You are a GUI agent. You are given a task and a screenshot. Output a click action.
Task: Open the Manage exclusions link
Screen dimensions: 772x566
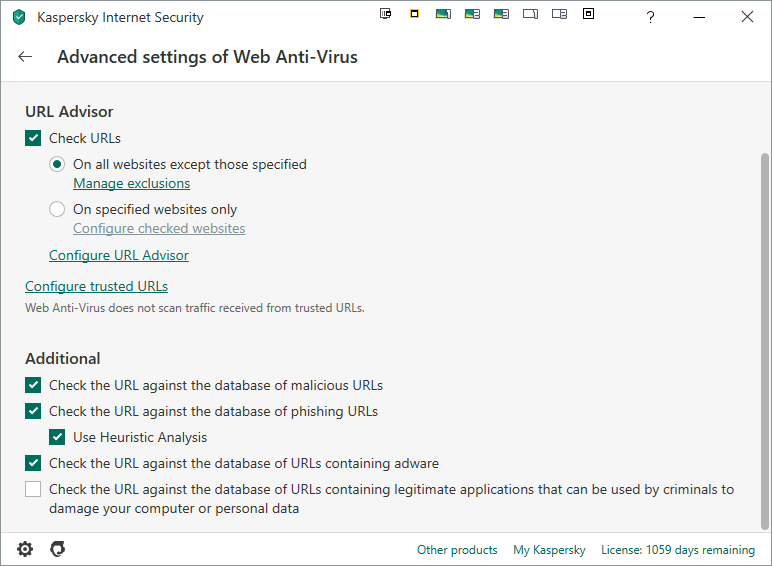point(131,183)
